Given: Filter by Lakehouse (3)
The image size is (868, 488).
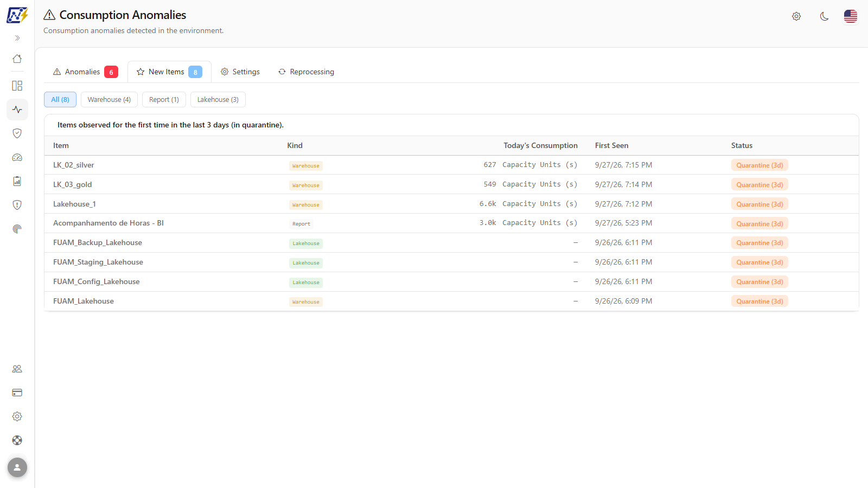Looking at the screenshot, I should click(x=218, y=100).
